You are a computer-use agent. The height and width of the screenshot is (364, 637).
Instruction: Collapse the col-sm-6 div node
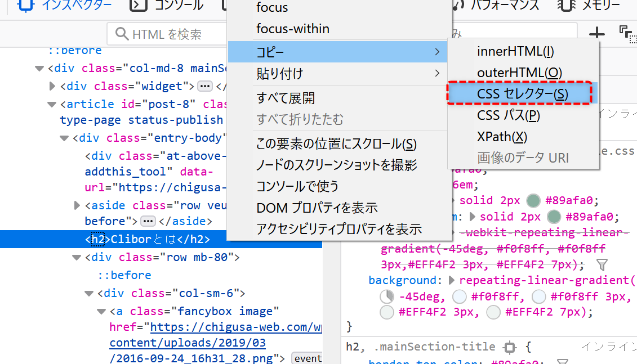pyautogui.click(x=89, y=293)
